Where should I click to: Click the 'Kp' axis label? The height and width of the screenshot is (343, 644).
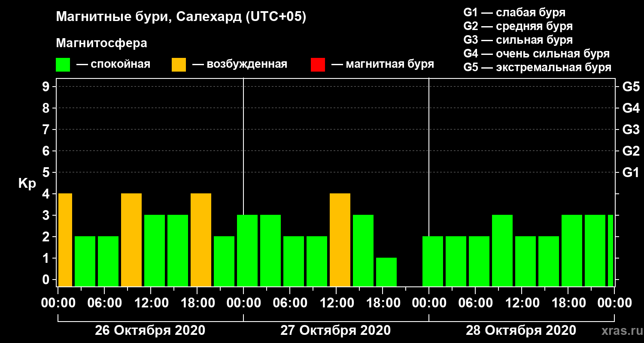coord(27,184)
